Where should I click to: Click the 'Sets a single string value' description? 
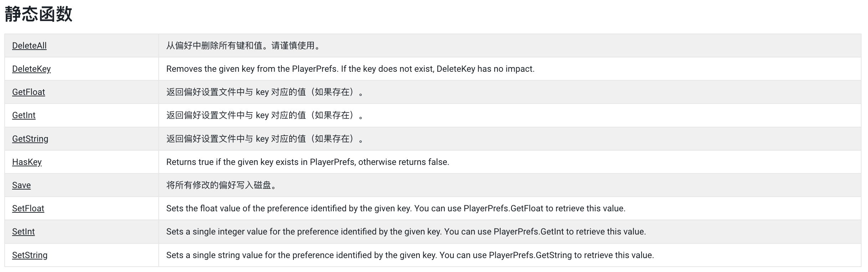point(410,255)
